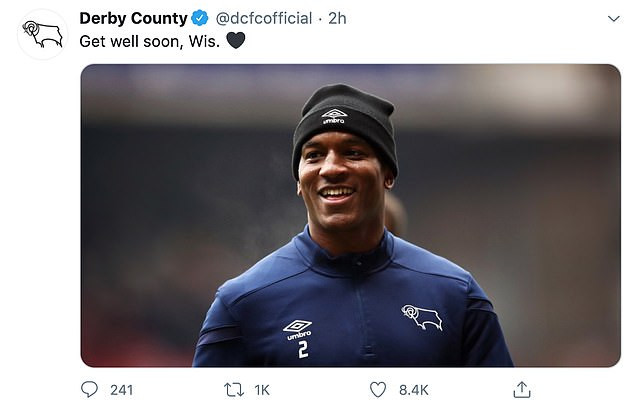The height and width of the screenshot is (409, 634).
Task: Click the reply speech bubble icon
Action: 89,390
